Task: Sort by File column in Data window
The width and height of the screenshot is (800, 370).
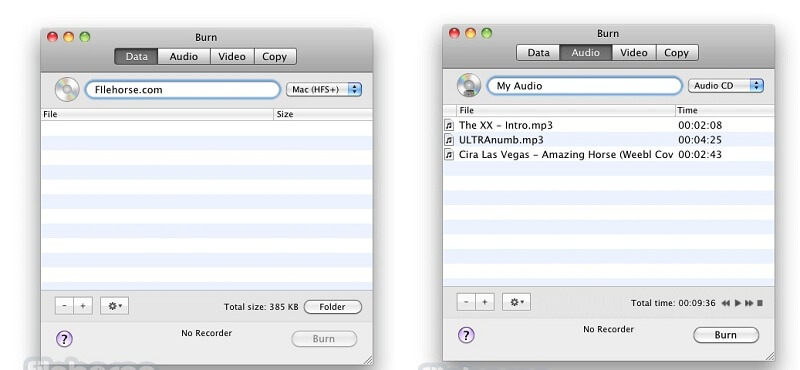Action: click(157, 114)
